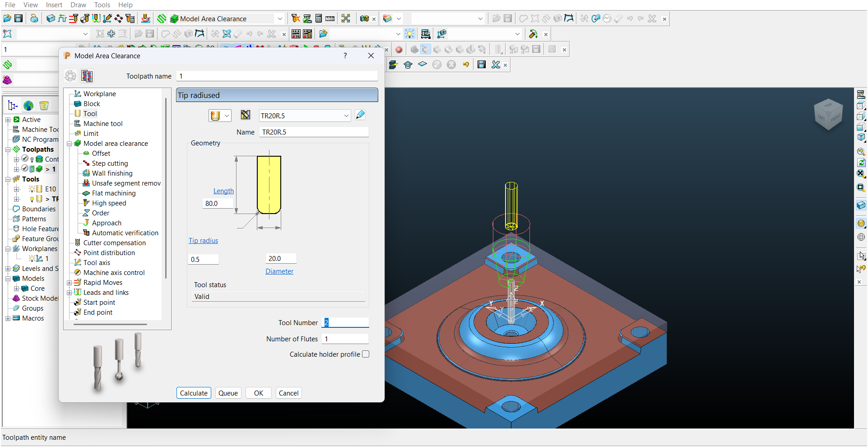Expand Leads and links in the strategy tree
Image resolution: width=868 pixels, height=447 pixels.
pos(70,293)
